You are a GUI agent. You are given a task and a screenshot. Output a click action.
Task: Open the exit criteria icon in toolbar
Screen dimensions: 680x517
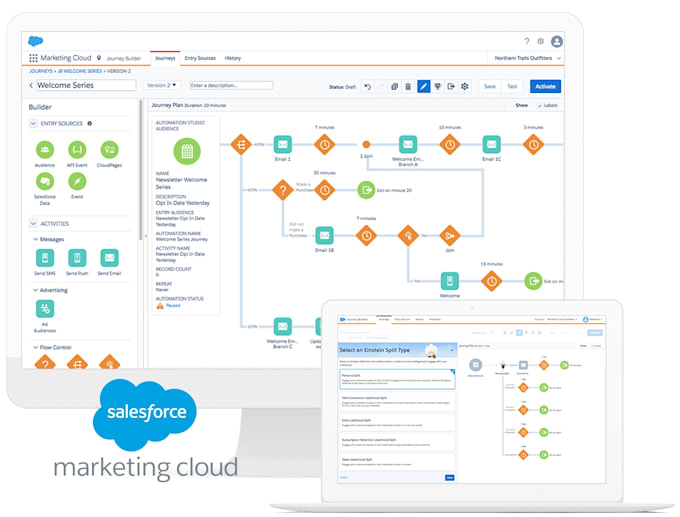tap(451, 87)
